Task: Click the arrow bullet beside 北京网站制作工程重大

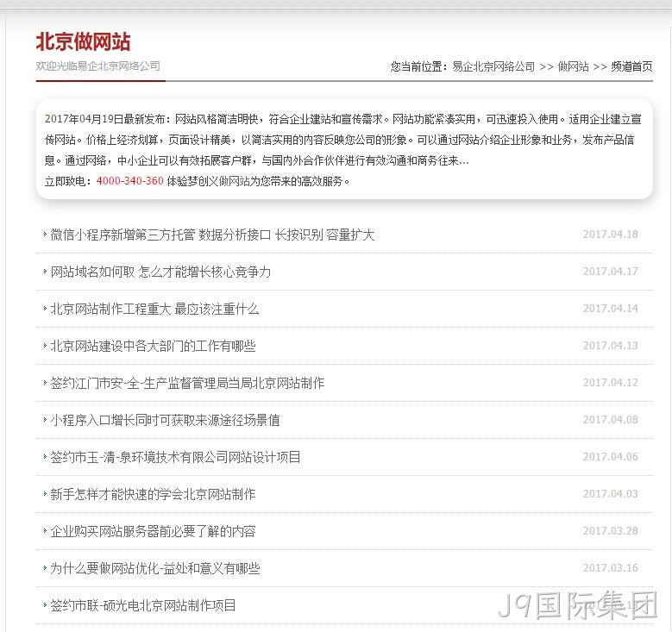Action: pos(45,309)
